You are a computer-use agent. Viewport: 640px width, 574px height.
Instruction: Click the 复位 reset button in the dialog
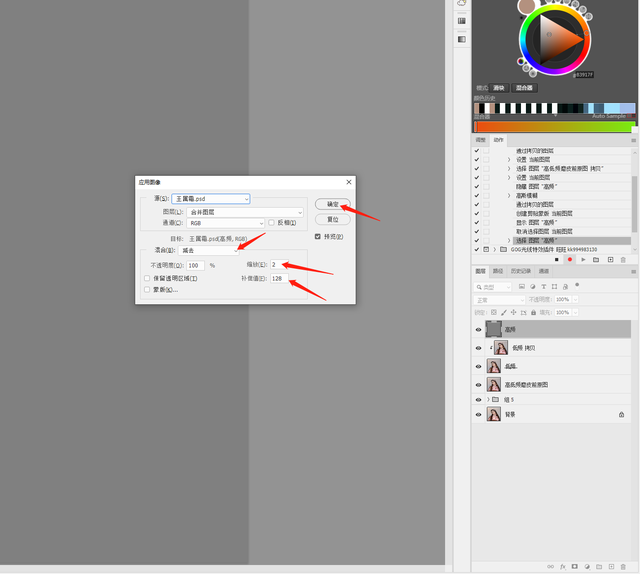coord(333,220)
